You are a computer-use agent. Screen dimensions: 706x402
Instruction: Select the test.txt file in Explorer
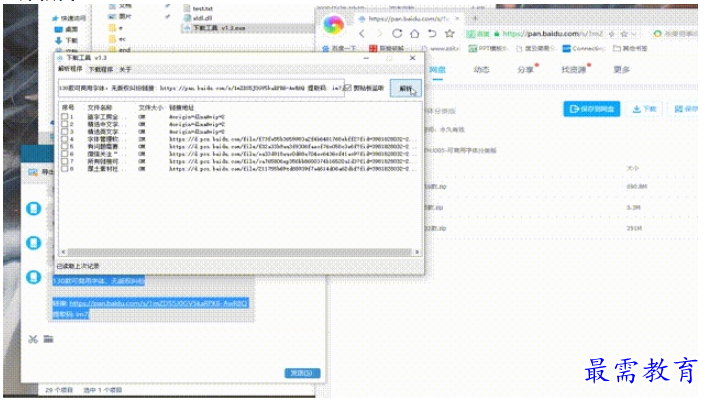click(x=198, y=9)
